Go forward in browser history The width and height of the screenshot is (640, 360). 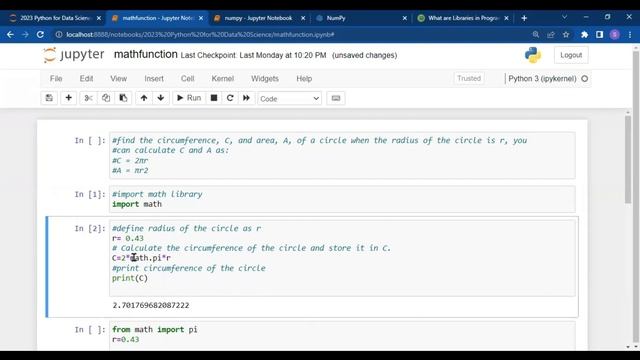[x=25, y=35]
